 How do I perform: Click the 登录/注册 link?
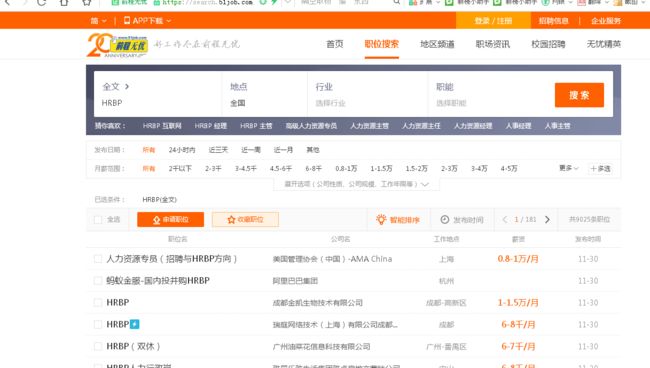click(x=493, y=20)
